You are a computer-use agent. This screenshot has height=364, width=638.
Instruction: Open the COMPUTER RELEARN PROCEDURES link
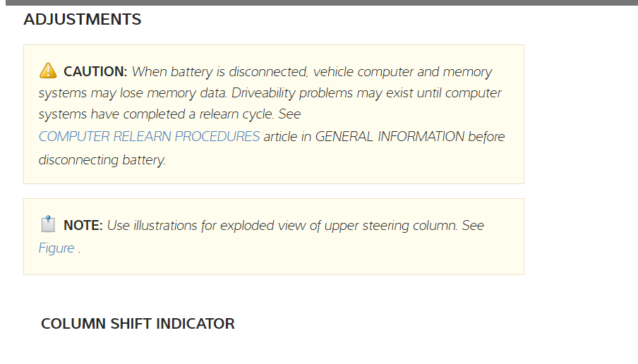click(149, 136)
